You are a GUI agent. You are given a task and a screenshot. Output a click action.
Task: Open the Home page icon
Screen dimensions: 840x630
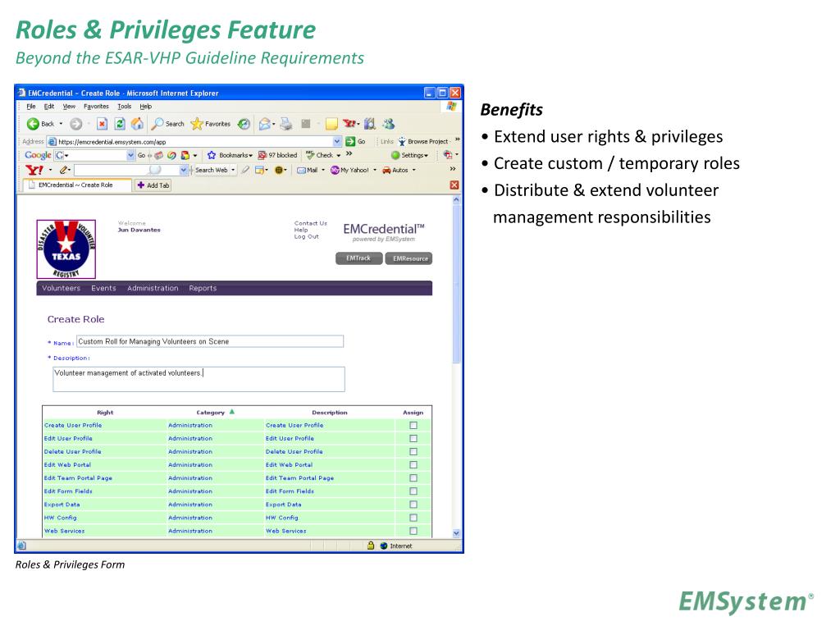point(138,124)
